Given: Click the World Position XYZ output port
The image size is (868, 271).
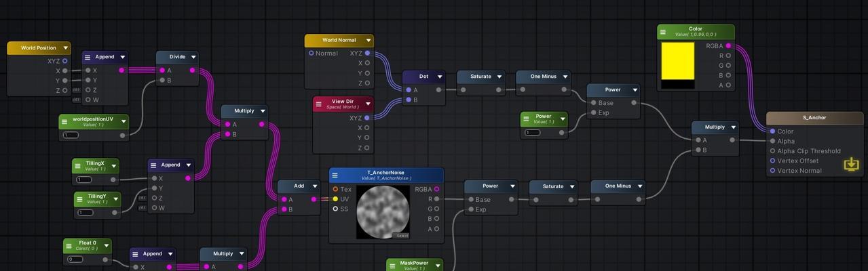Looking at the screenshot, I should [65, 61].
